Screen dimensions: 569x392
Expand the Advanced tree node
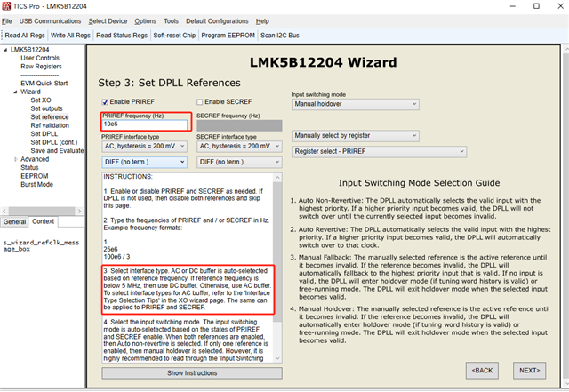click(x=15, y=159)
